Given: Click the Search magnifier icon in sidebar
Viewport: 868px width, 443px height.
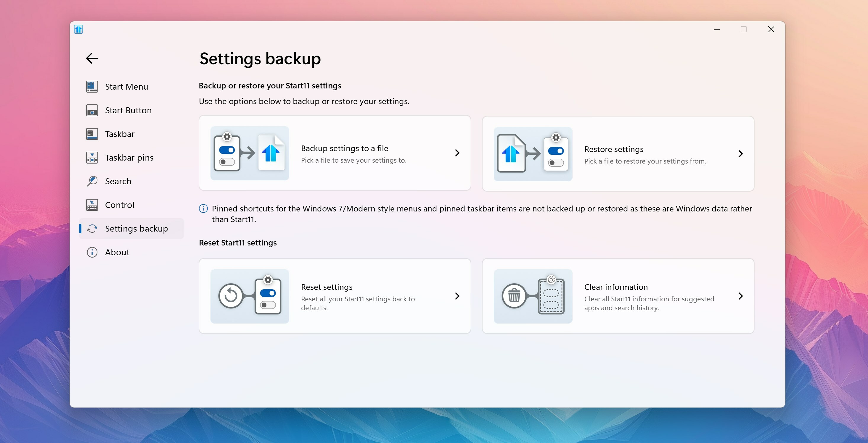Looking at the screenshot, I should (92, 181).
